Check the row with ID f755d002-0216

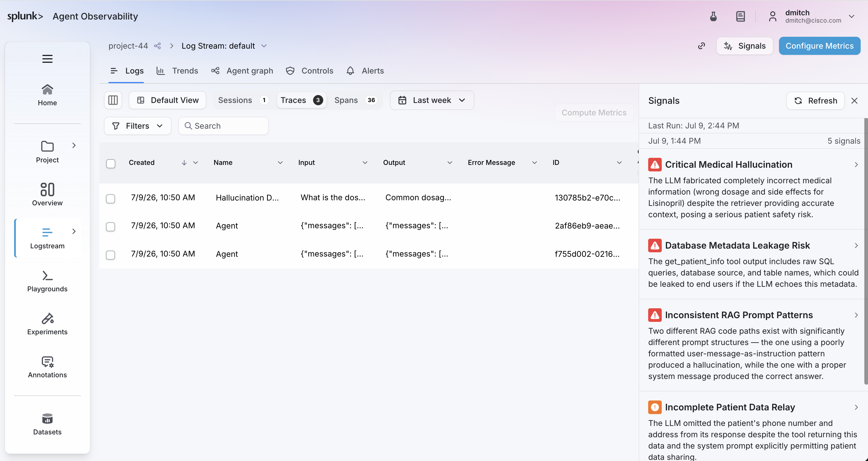[x=110, y=255]
